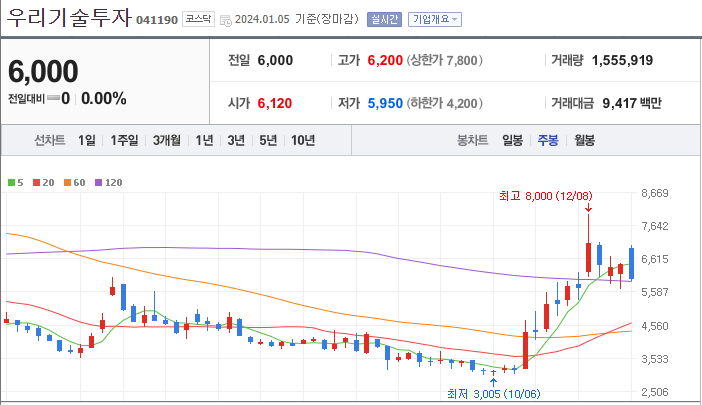Switch to 월봉 candle chart
This screenshot has height=405, width=702.
click(584, 140)
